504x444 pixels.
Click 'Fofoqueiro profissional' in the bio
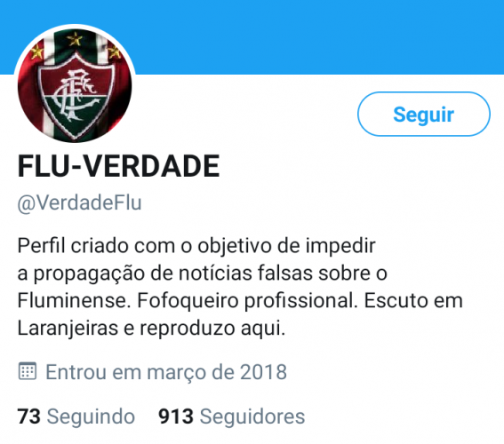pos(247,301)
